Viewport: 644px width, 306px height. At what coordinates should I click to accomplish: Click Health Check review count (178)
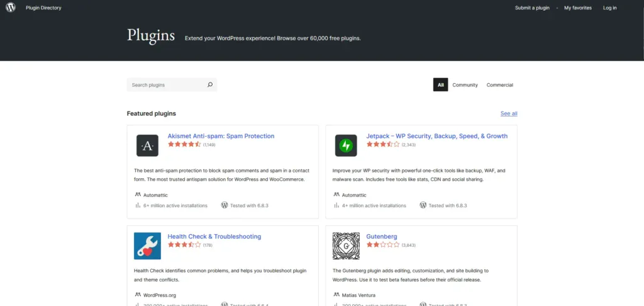point(208,245)
